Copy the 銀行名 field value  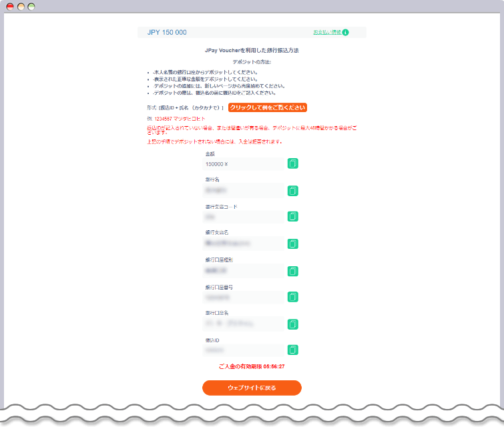pyautogui.click(x=292, y=191)
